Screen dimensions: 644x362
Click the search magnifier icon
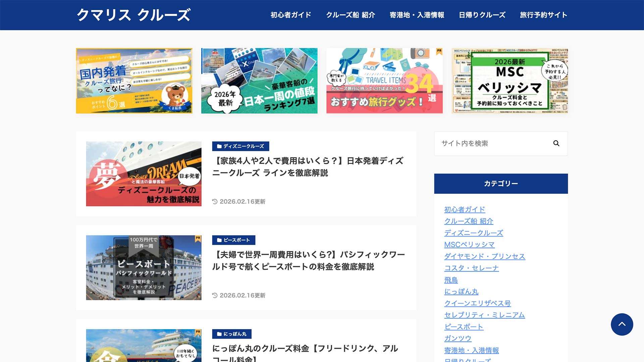coord(556,143)
